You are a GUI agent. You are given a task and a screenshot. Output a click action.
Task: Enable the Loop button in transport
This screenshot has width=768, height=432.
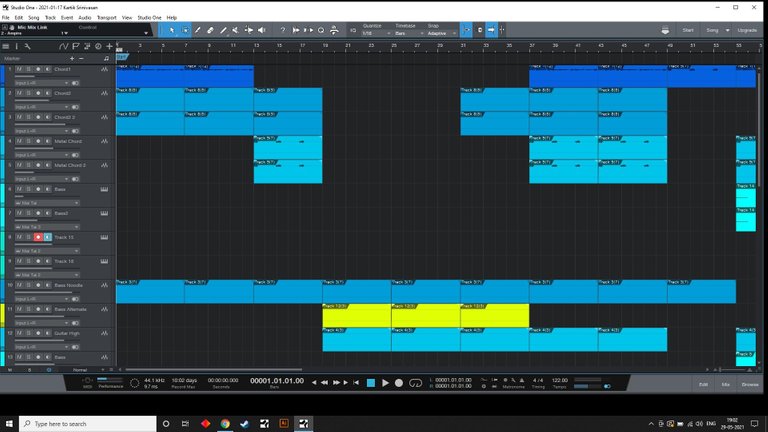pyautogui.click(x=413, y=383)
